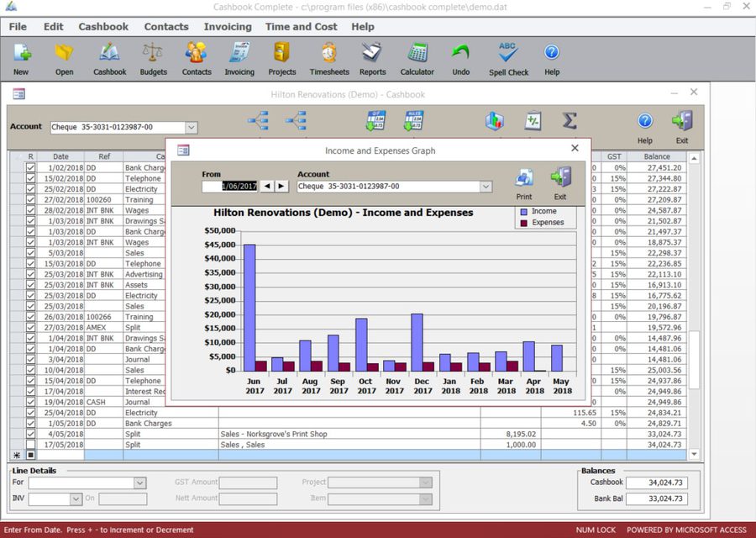Open the File menu
Viewport: 756px width, 538px height.
[18, 27]
